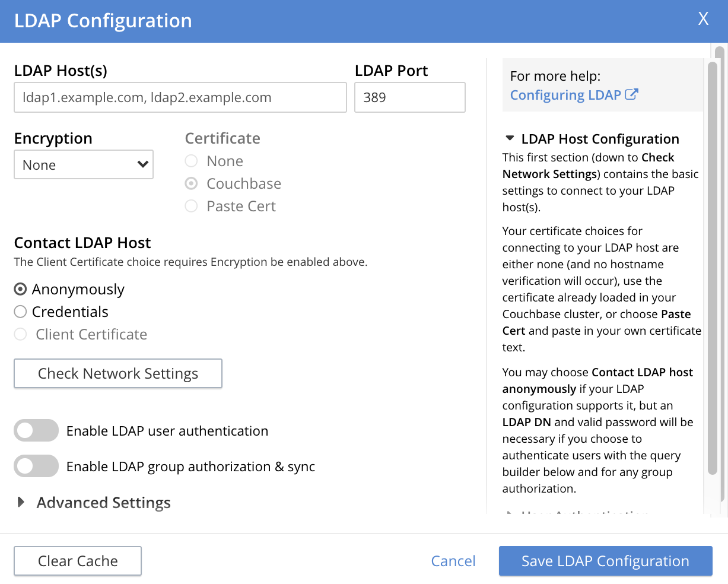Cancel the LDAP configuration
Image resolution: width=728 pixels, height=584 pixels.
click(453, 561)
